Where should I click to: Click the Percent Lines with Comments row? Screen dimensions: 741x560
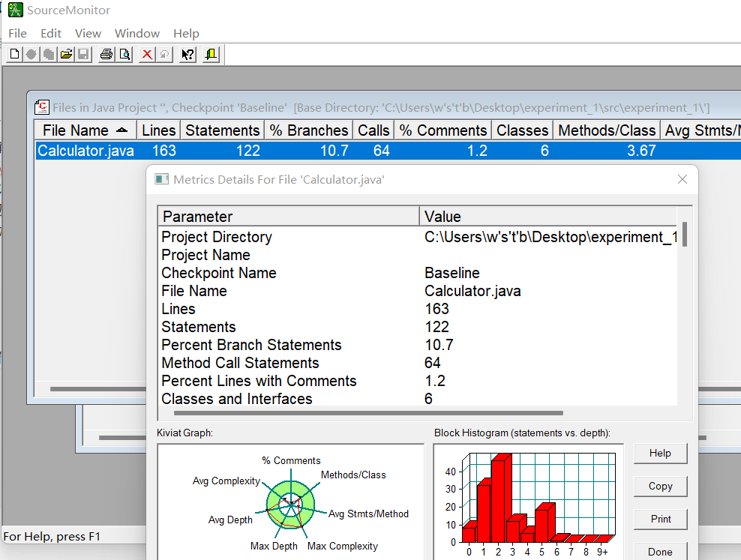coord(418,381)
